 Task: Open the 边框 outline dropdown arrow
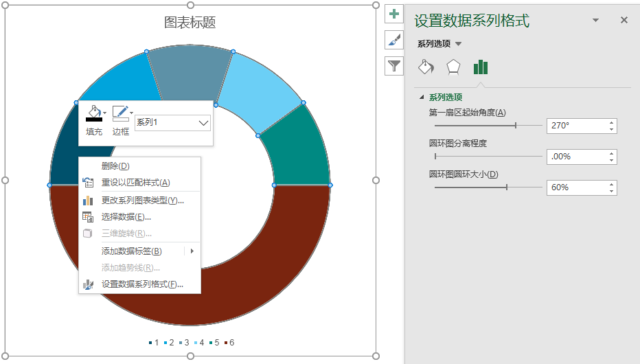pyautogui.click(x=131, y=113)
